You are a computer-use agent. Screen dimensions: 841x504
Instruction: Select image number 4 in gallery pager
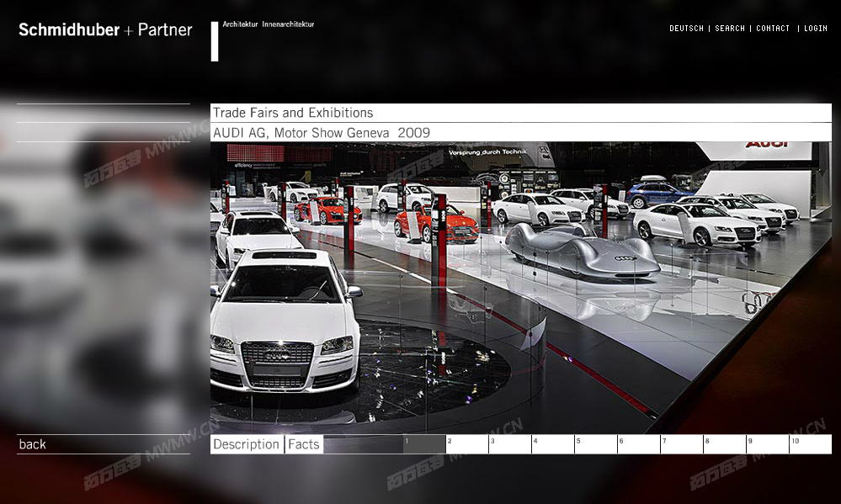click(554, 444)
